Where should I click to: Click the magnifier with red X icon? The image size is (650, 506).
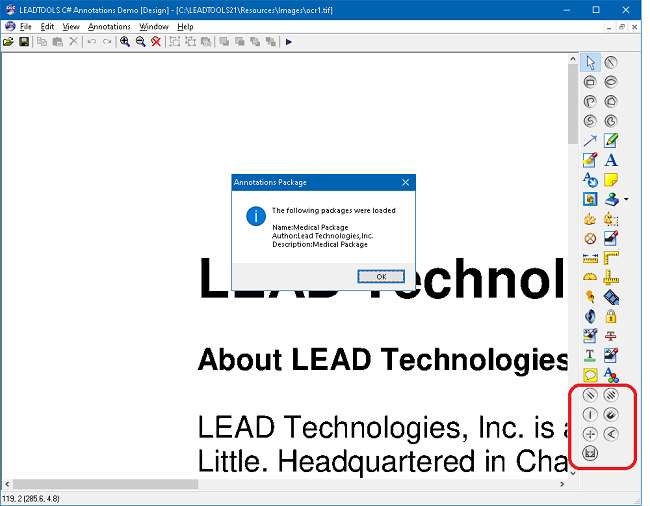pos(156,41)
